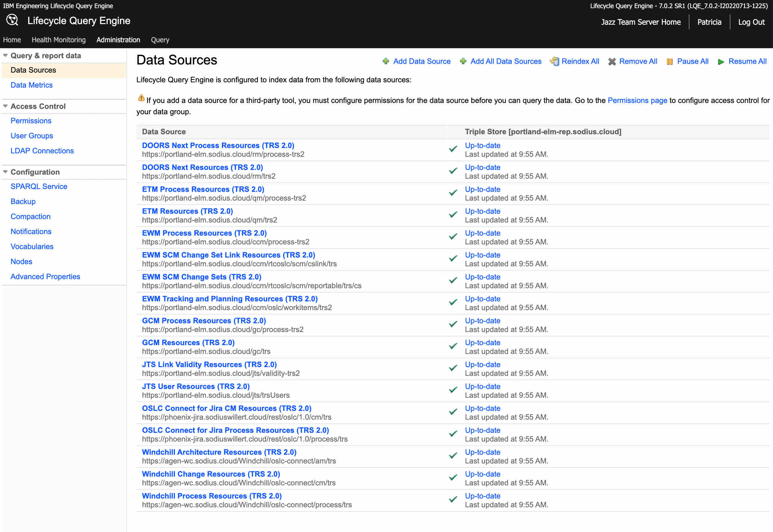Click the green check for DOORS Next Resources
This screenshot has width=773, height=532.
point(453,171)
